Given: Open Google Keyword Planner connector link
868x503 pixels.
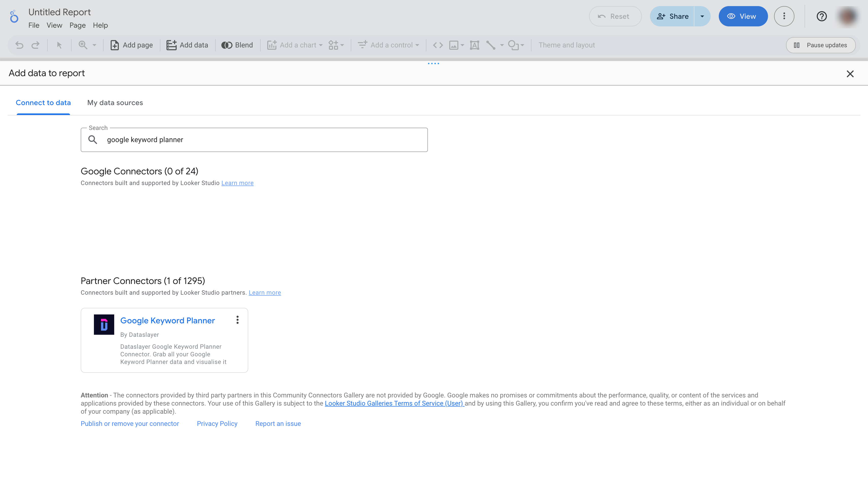Looking at the screenshot, I should [x=168, y=321].
